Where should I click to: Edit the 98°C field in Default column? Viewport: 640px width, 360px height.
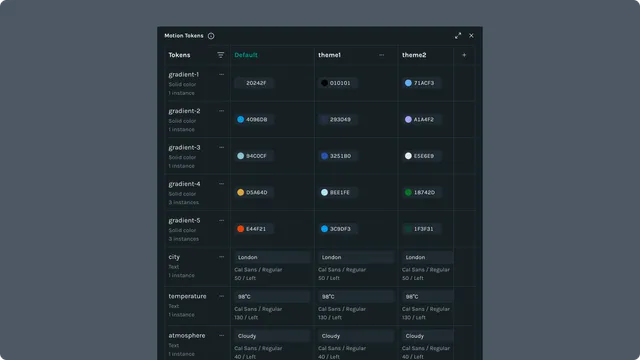[272, 297]
